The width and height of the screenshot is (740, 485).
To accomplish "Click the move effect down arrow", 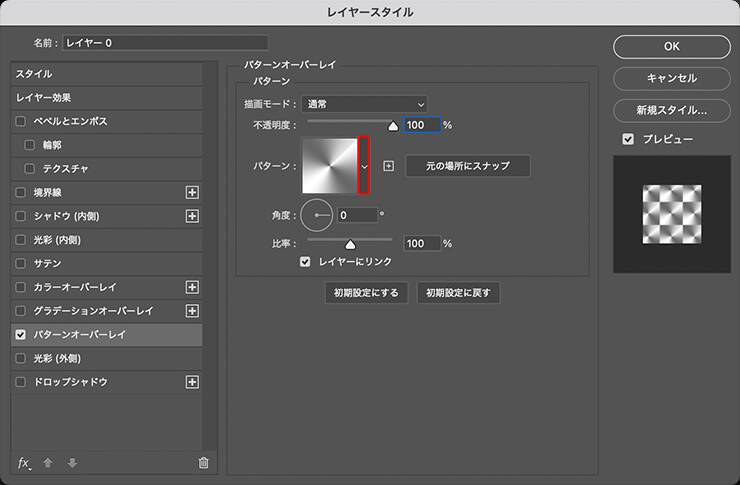I will coord(71,462).
